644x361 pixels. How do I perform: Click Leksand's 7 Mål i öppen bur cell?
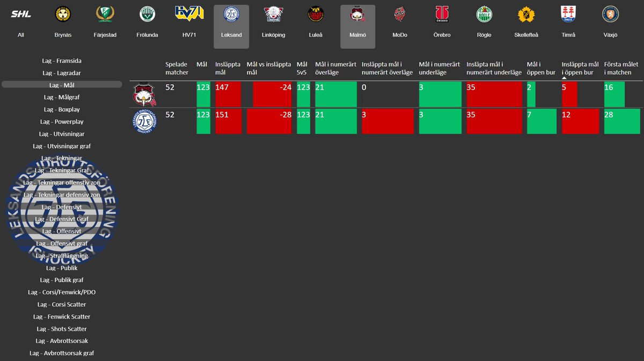[541, 121]
